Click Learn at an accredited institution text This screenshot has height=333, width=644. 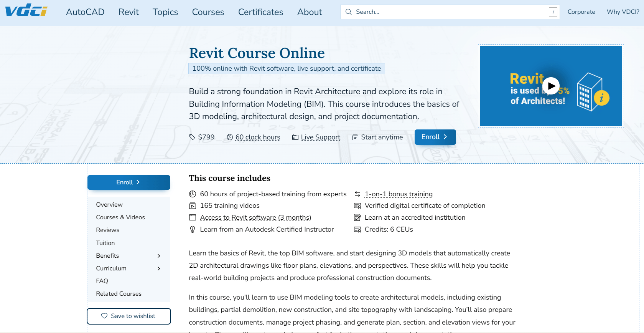(415, 217)
